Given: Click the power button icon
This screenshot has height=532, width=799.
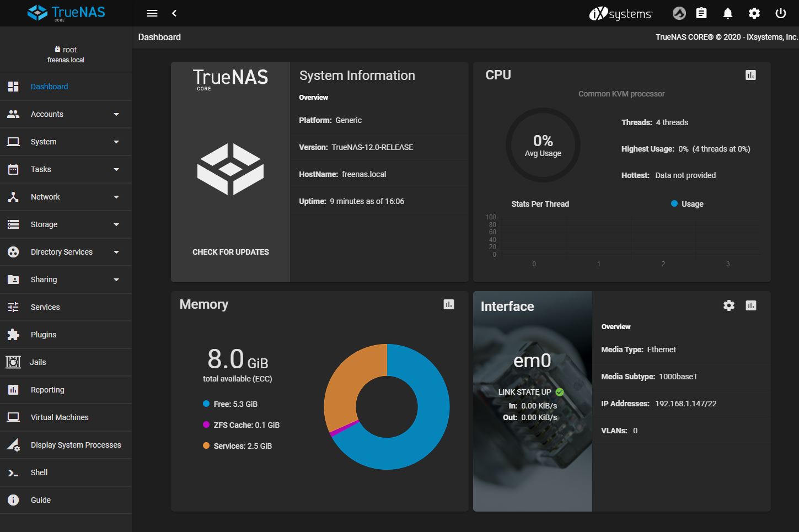Looking at the screenshot, I should (781, 13).
